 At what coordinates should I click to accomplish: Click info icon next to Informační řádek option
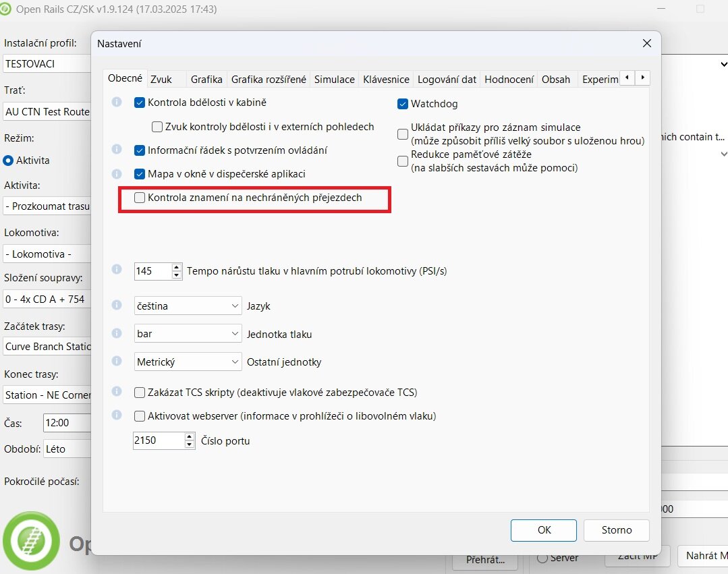click(x=116, y=149)
